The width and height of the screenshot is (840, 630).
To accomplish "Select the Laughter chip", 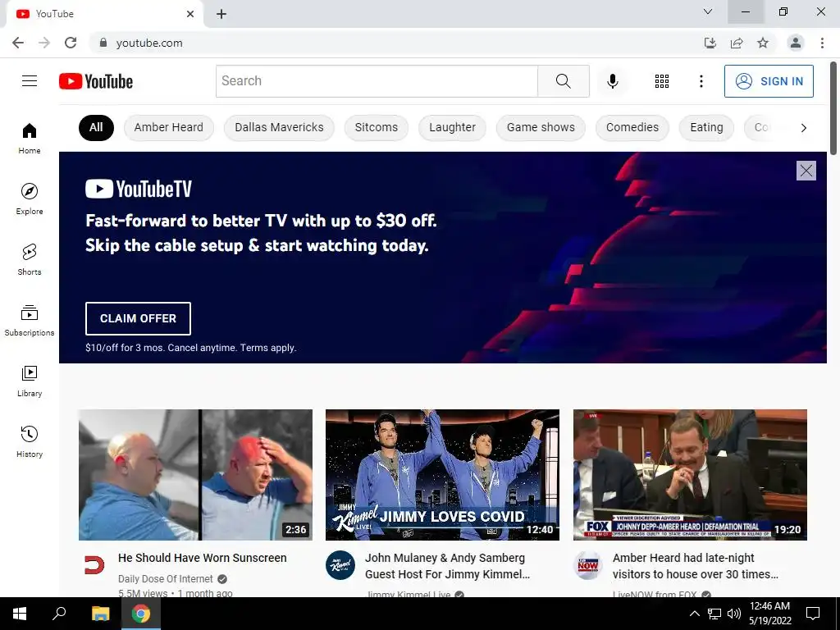I will pyautogui.click(x=452, y=127).
